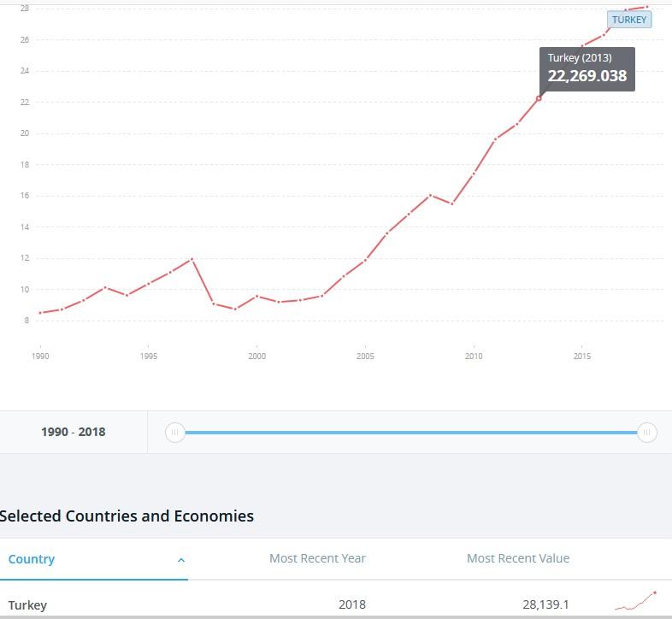This screenshot has height=619, width=672.
Task: Click the 2018 most recent year cell
Action: [x=351, y=604]
